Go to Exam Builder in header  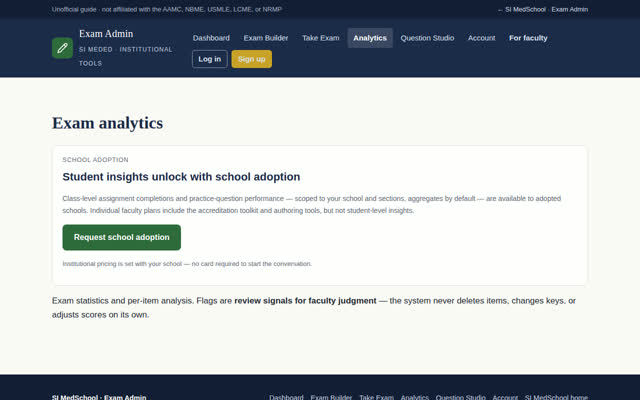click(266, 38)
